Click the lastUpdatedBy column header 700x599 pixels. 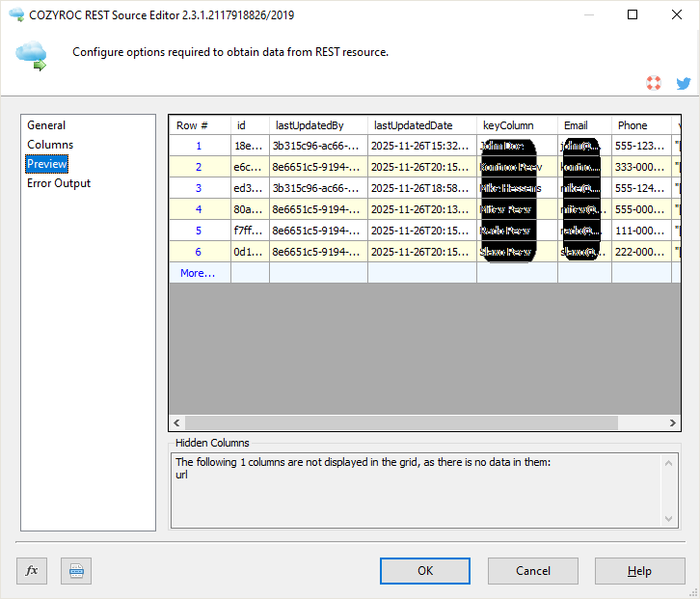coord(319,125)
